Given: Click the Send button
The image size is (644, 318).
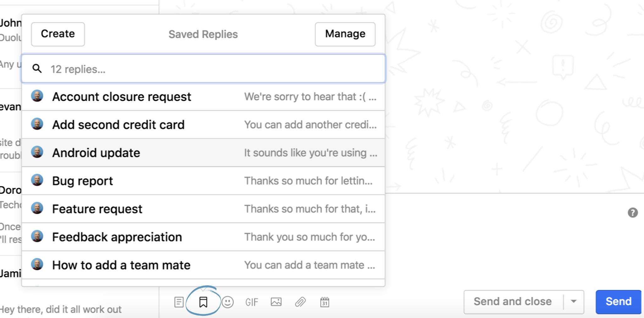Looking at the screenshot, I should coord(618,302).
